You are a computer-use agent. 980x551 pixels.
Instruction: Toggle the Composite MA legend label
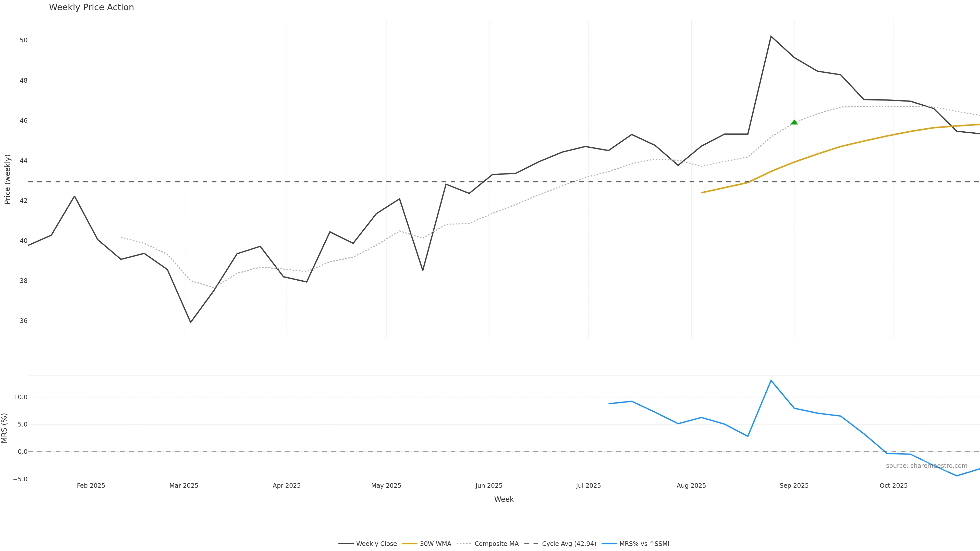tap(496, 544)
